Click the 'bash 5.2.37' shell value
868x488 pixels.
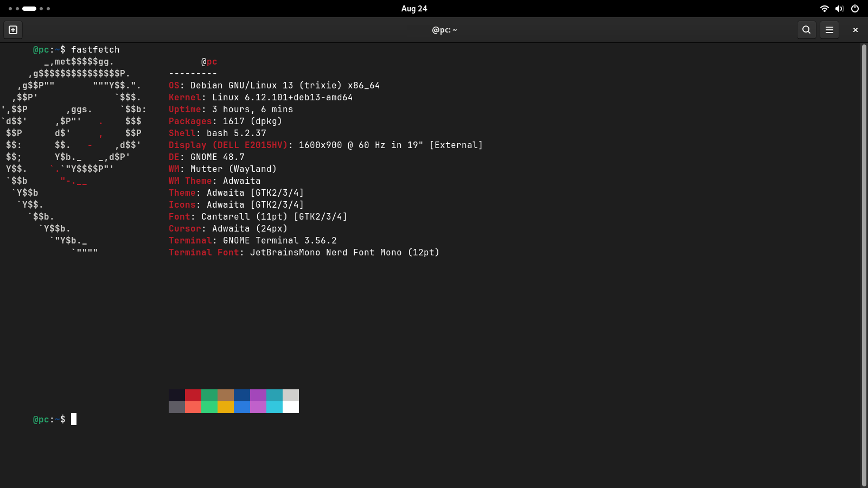click(x=237, y=133)
